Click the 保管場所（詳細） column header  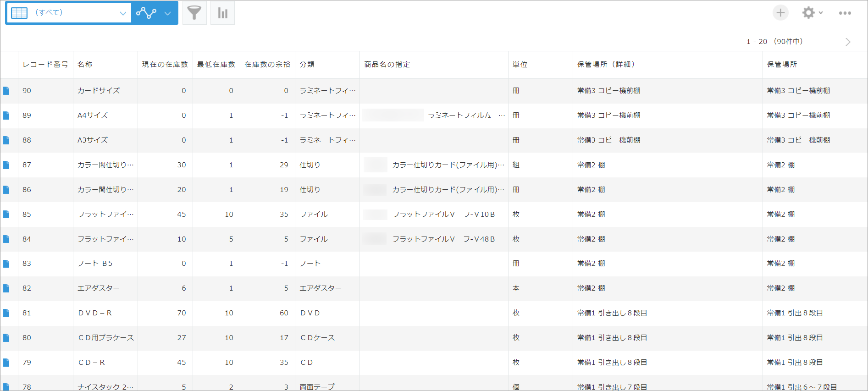(x=606, y=65)
